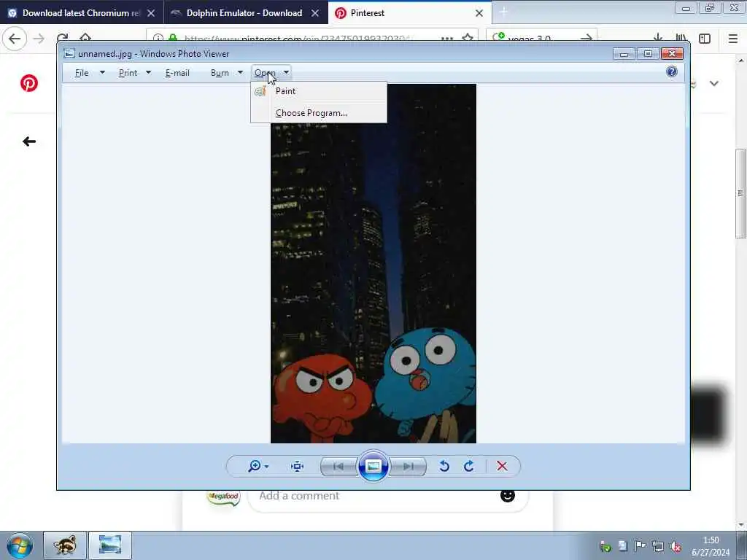Click the actual size fit button

298,466
